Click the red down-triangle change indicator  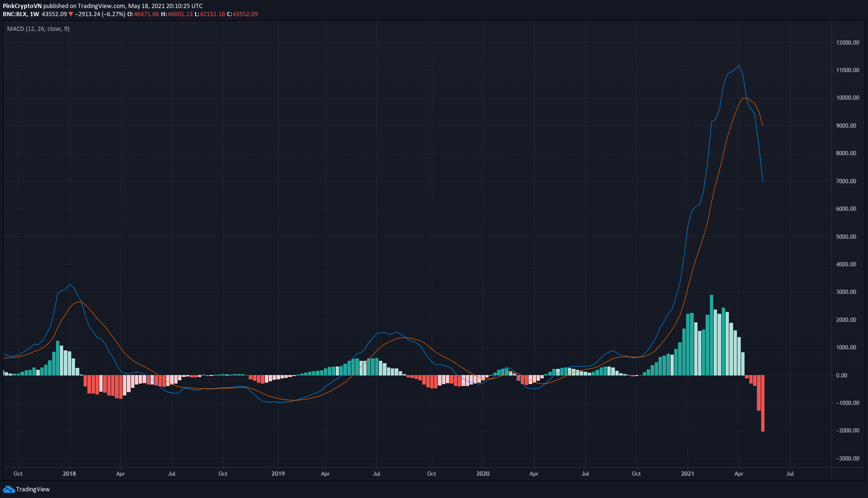[71, 14]
